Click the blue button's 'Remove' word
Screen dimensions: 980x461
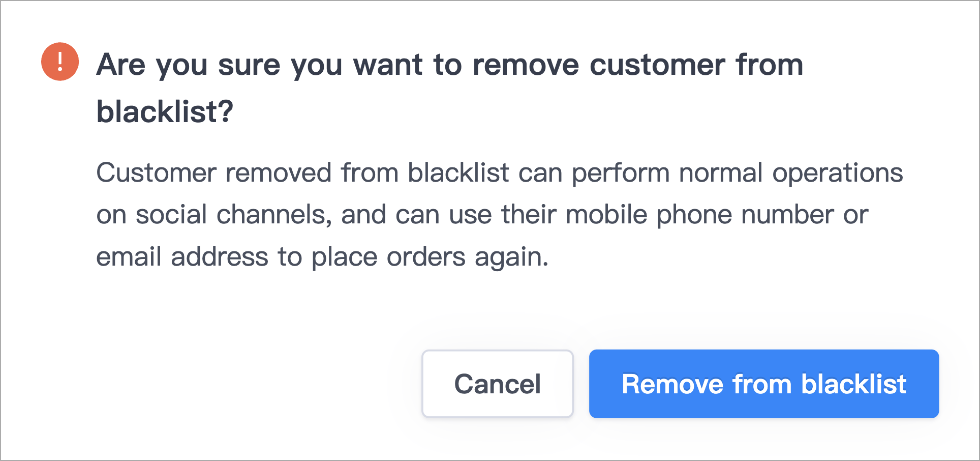[x=672, y=384]
